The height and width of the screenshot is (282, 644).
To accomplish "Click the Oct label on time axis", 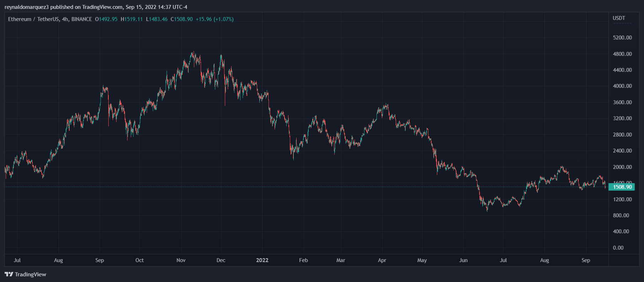I will [x=140, y=260].
